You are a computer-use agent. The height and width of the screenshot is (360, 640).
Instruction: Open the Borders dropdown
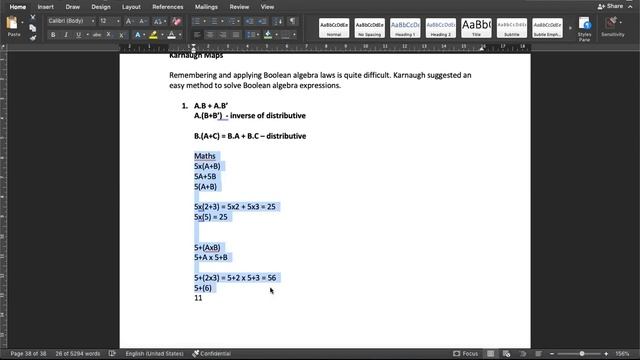point(288,35)
